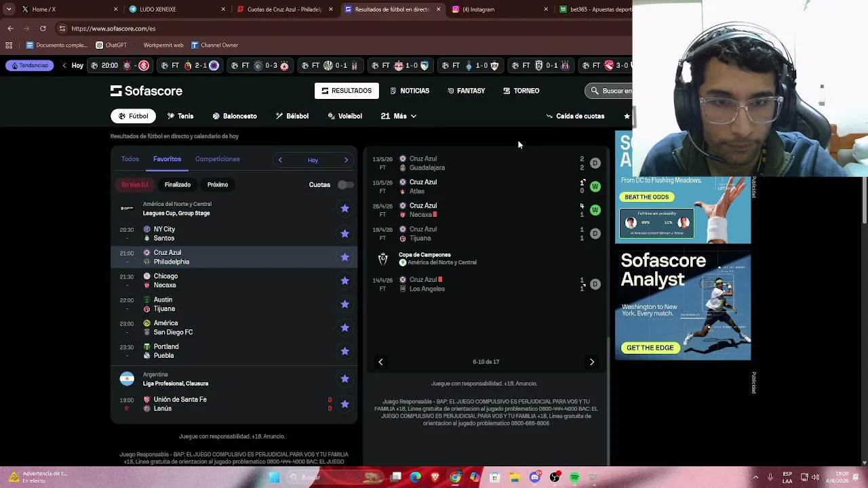Click the Sofascore logo
This screenshot has height=488, width=868.
coord(146,91)
